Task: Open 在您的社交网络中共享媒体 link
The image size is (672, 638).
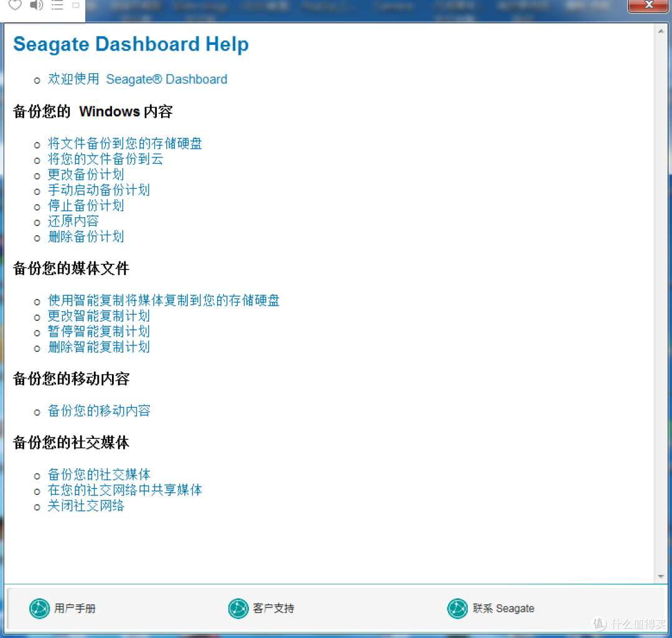Action: [124, 490]
